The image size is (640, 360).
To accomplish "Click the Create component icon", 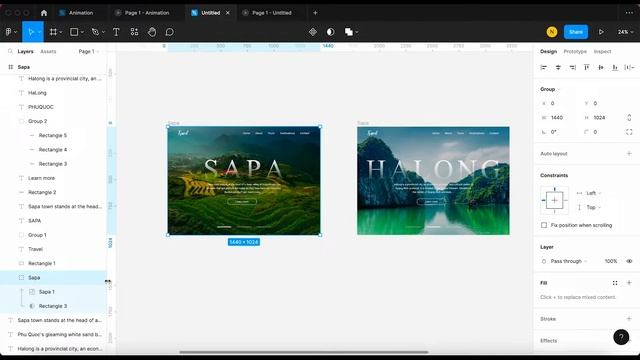I will (313, 32).
